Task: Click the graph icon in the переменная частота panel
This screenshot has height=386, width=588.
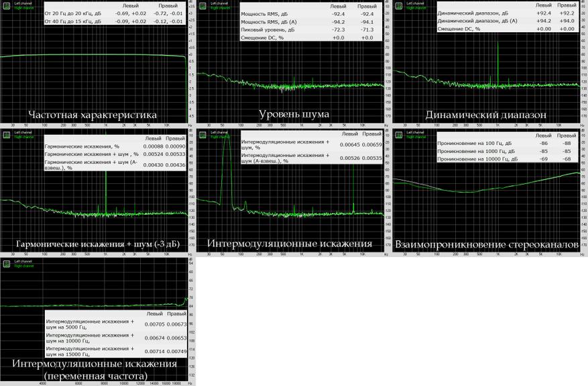Action: (7, 264)
